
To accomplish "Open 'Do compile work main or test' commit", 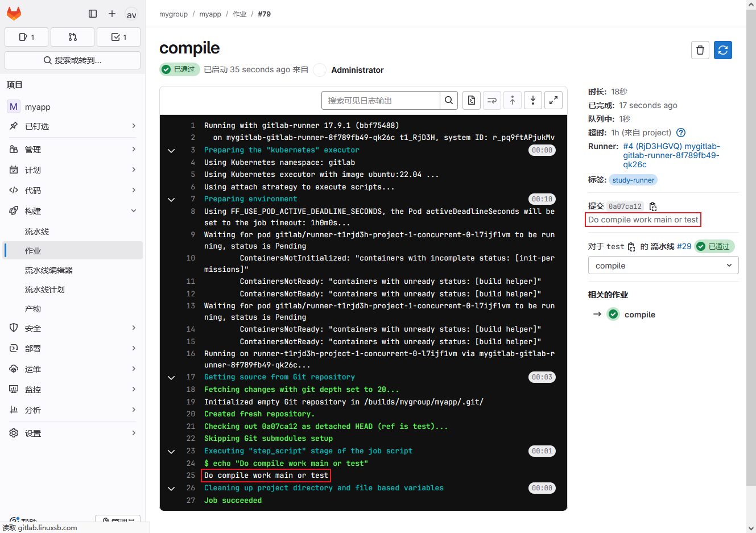I will 643,220.
